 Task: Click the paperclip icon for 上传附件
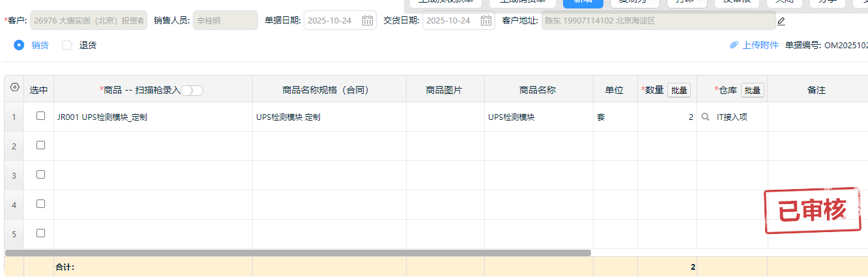tap(734, 46)
